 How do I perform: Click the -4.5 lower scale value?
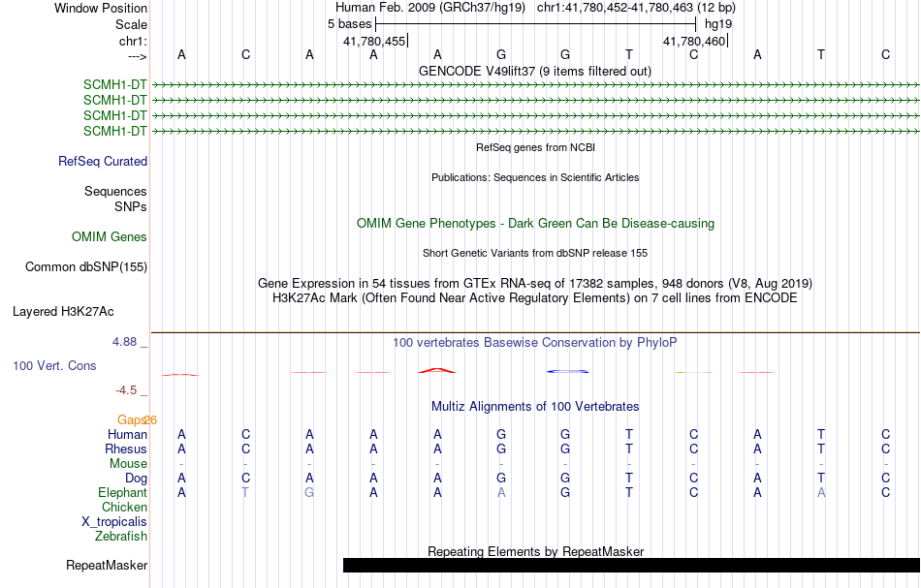click(x=126, y=390)
